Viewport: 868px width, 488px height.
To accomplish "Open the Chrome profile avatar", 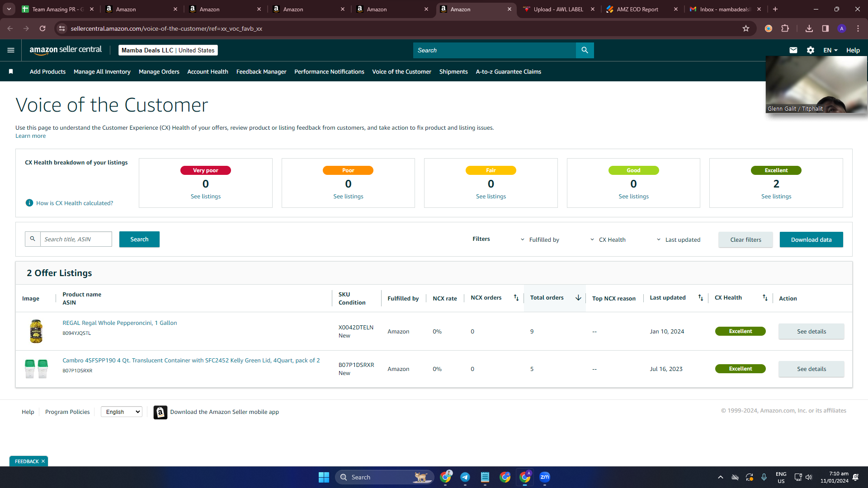I will click(842, 28).
